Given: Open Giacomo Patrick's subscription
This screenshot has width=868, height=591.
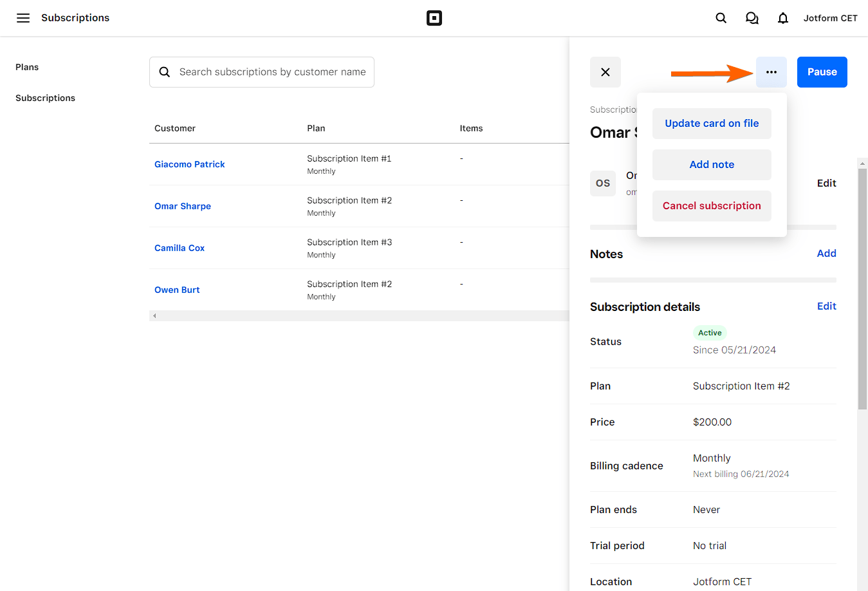Looking at the screenshot, I should [190, 164].
